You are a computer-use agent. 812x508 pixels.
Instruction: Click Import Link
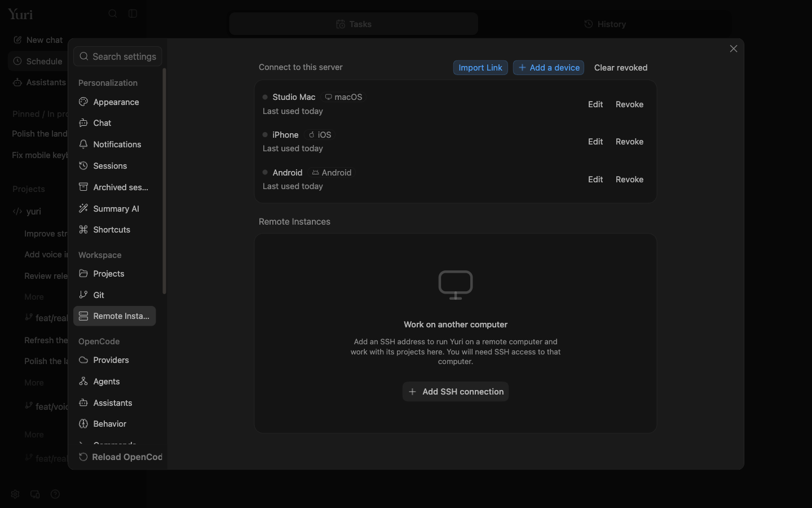pos(480,68)
